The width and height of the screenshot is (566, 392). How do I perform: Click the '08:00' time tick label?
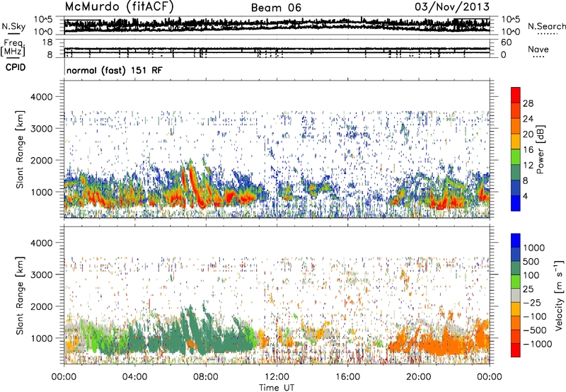[206, 377]
